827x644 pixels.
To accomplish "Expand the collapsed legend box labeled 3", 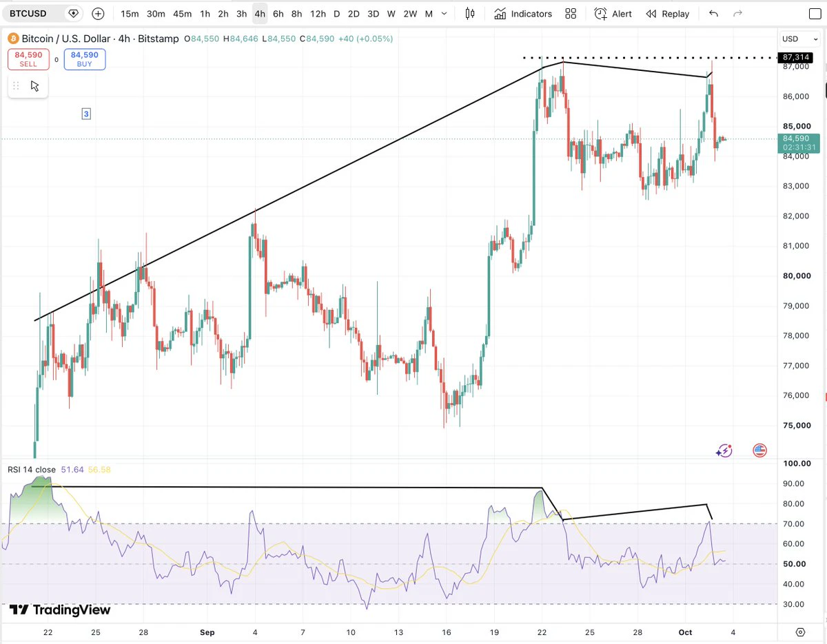I will (86, 114).
